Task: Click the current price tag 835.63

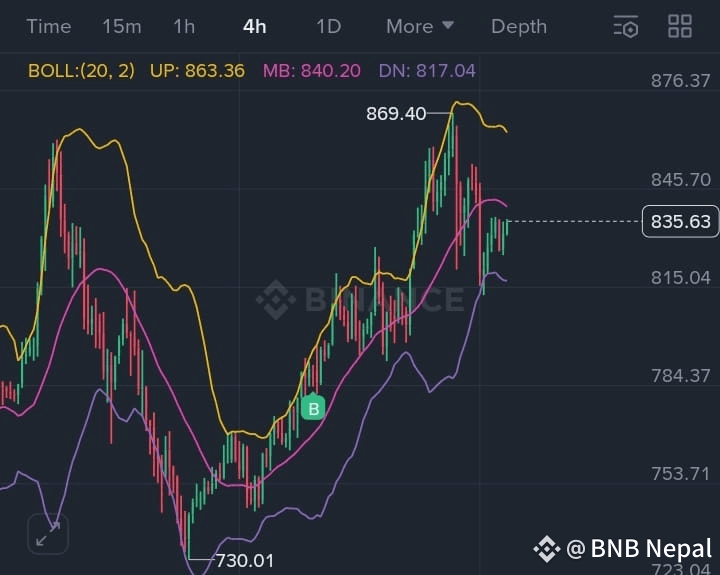Action: tap(681, 221)
